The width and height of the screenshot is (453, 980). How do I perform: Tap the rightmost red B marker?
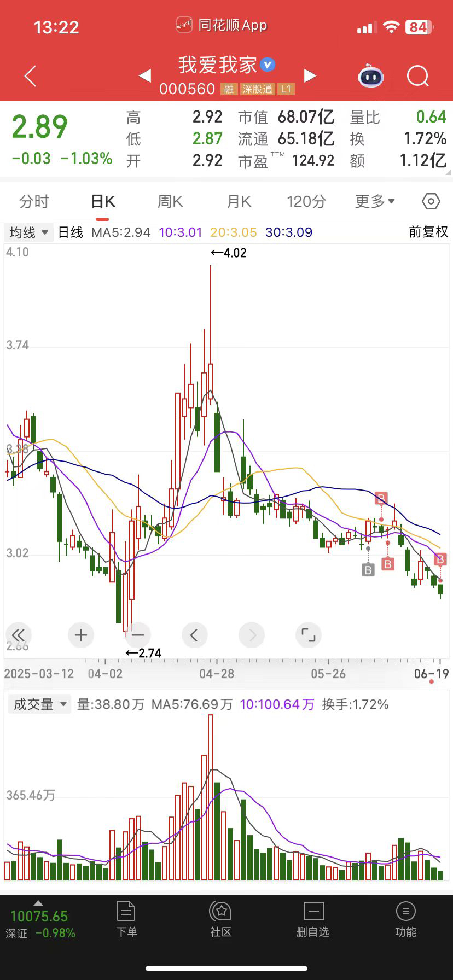440,559
